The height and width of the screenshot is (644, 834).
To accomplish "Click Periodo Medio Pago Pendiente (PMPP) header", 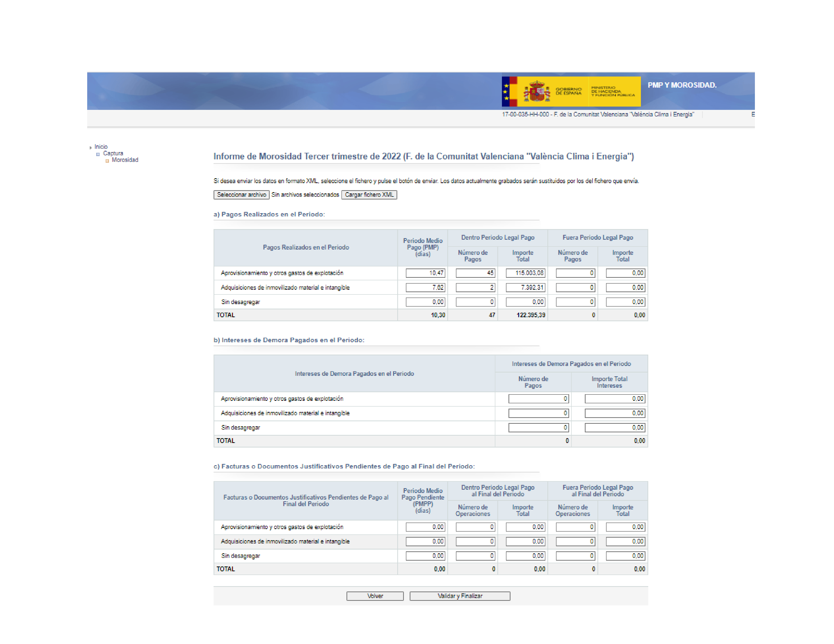I will click(423, 501).
